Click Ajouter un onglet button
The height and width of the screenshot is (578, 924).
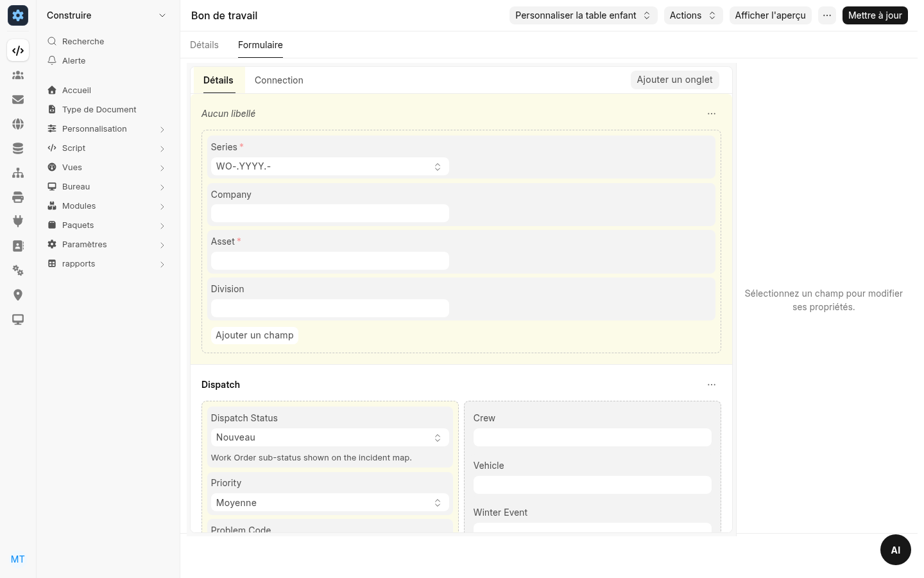click(x=675, y=80)
